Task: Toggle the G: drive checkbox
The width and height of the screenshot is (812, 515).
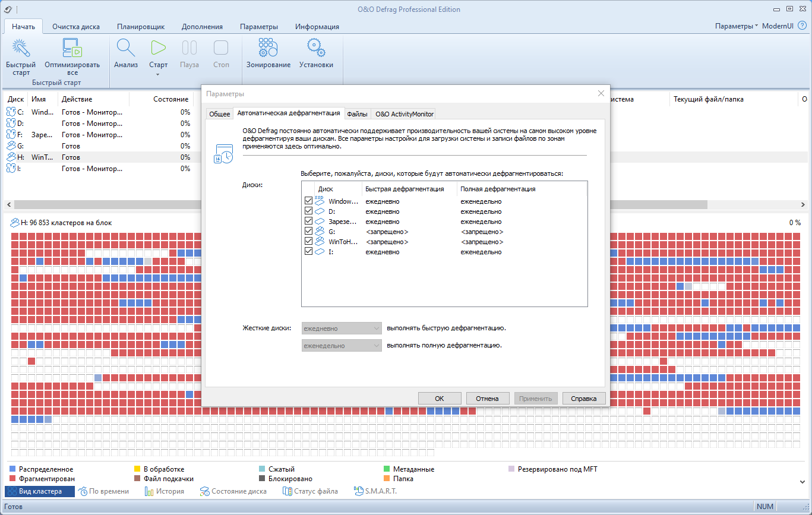Action: coord(308,232)
